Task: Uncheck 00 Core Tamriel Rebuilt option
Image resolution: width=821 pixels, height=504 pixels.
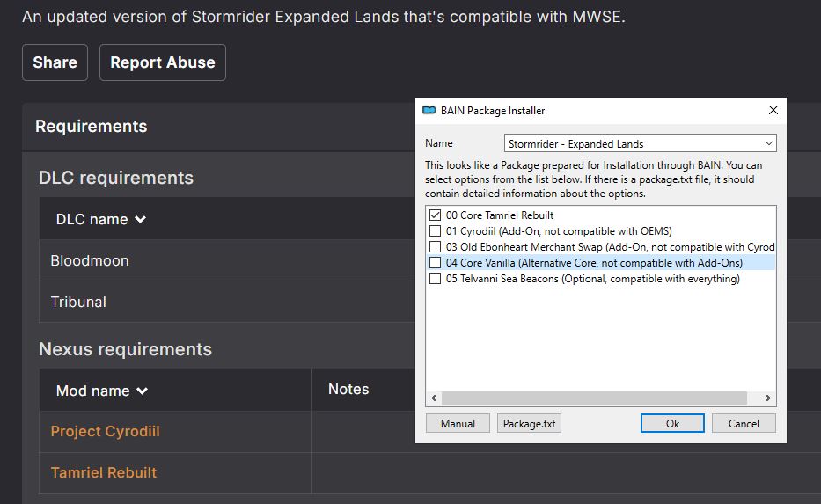Action: click(x=435, y=215)
